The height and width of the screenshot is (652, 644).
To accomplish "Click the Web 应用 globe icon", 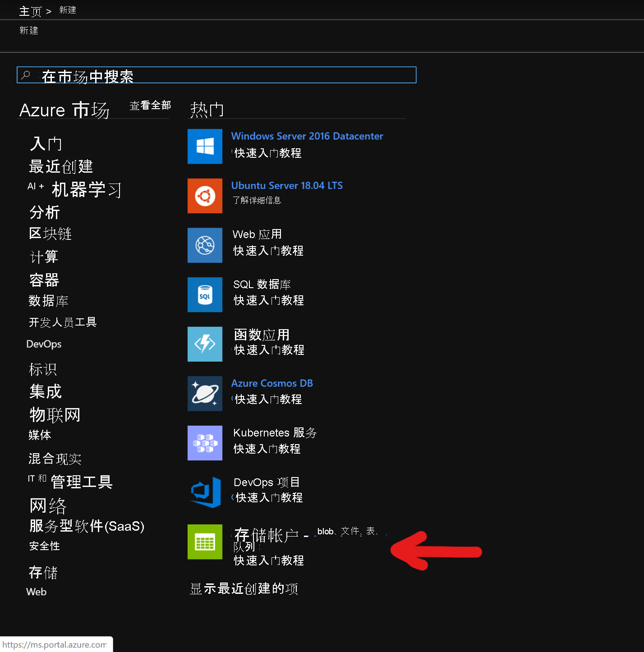I will pos(205,245).
